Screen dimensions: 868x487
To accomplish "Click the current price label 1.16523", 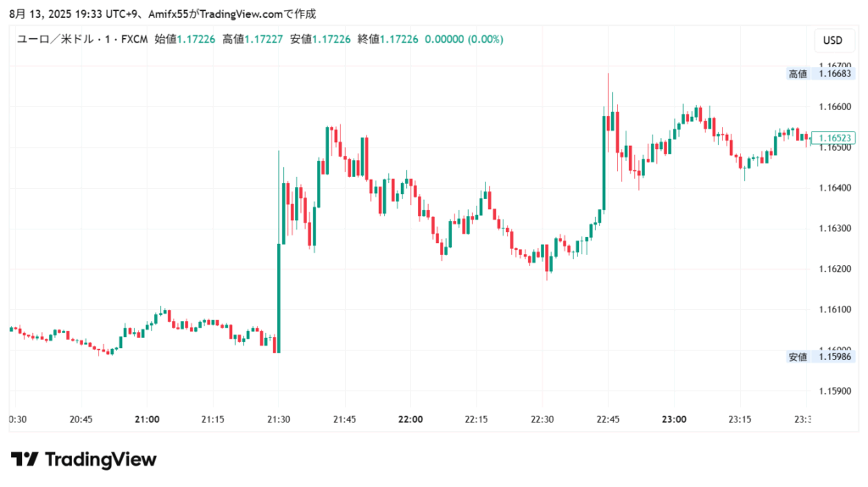I will (834, 137).
